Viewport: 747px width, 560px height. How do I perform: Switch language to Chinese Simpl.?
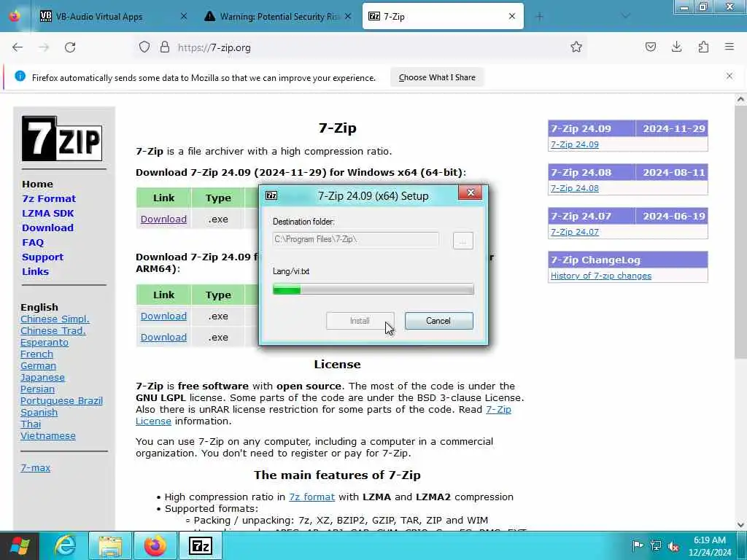click(55, 319)
